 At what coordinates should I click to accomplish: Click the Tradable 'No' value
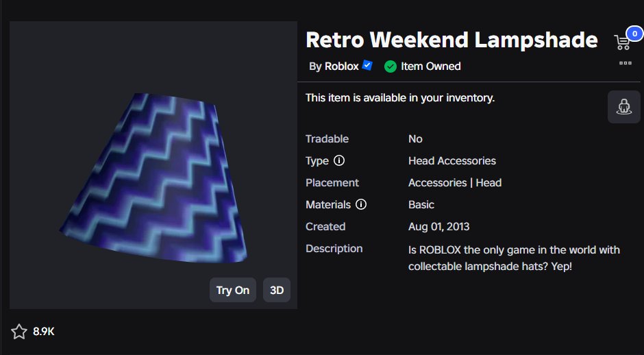415,139
